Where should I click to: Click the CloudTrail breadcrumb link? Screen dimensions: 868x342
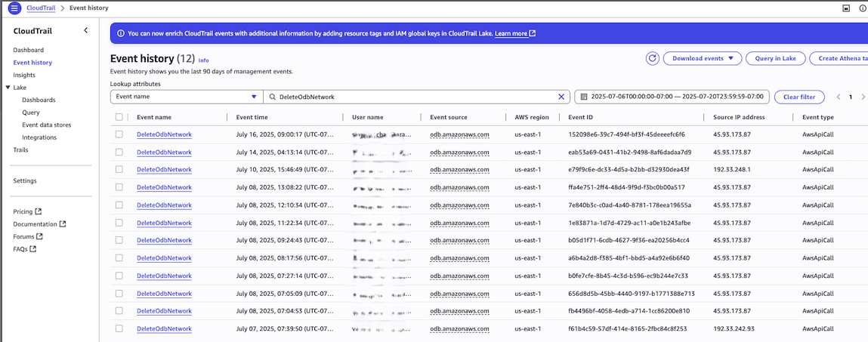42,8
